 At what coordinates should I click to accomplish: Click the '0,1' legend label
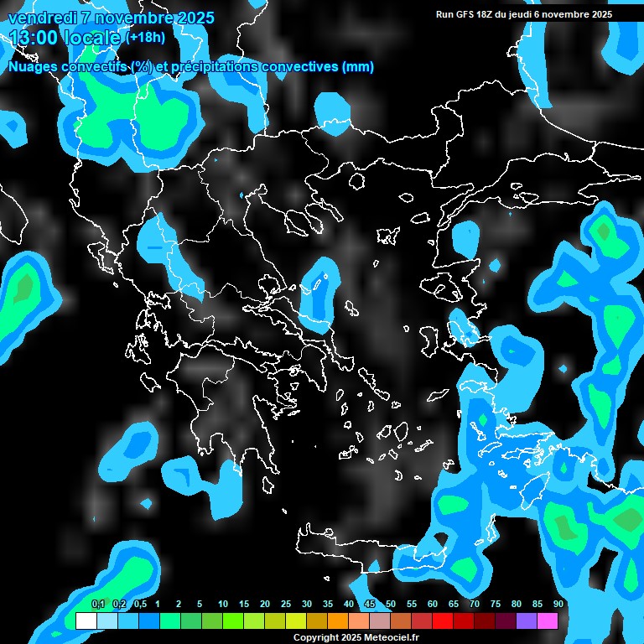click(x=98, y=604)
